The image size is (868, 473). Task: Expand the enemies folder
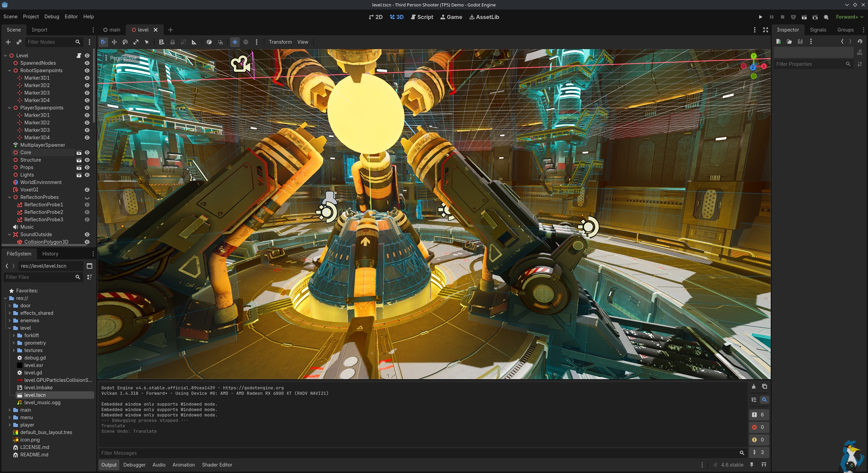pos(9,321)
